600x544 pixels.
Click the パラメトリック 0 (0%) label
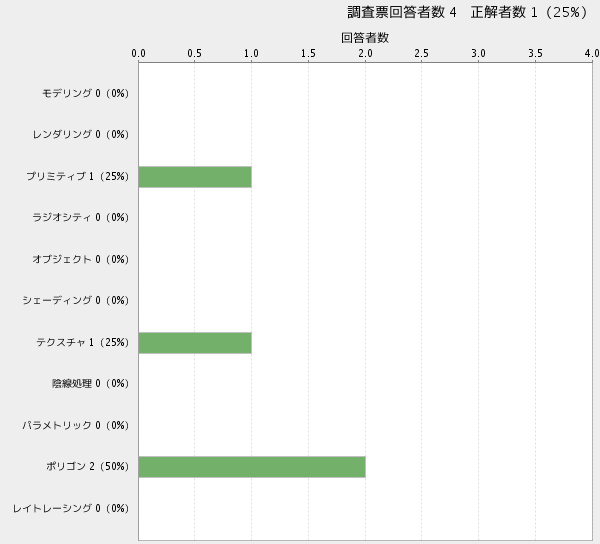click(76, 426)
